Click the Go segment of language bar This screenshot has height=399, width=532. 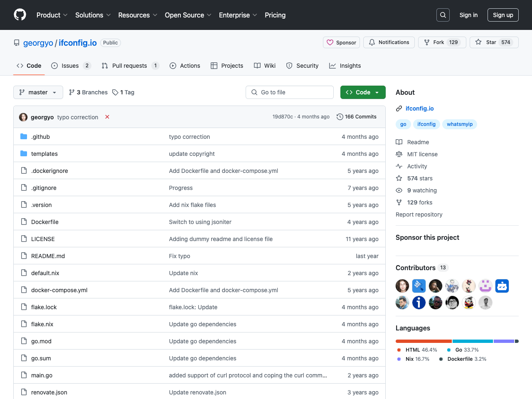[473, 341]
